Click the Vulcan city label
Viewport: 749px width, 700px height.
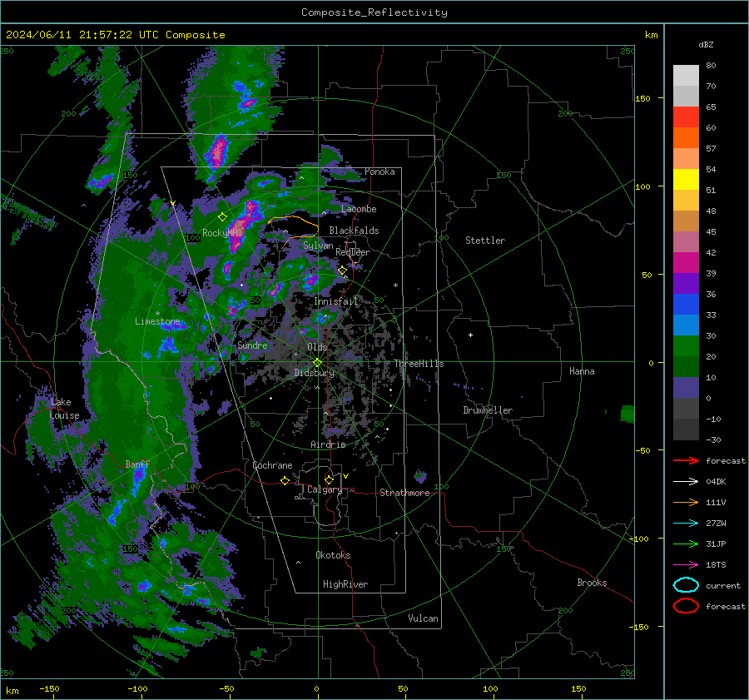pyautogui.click(x=423, y=618)
